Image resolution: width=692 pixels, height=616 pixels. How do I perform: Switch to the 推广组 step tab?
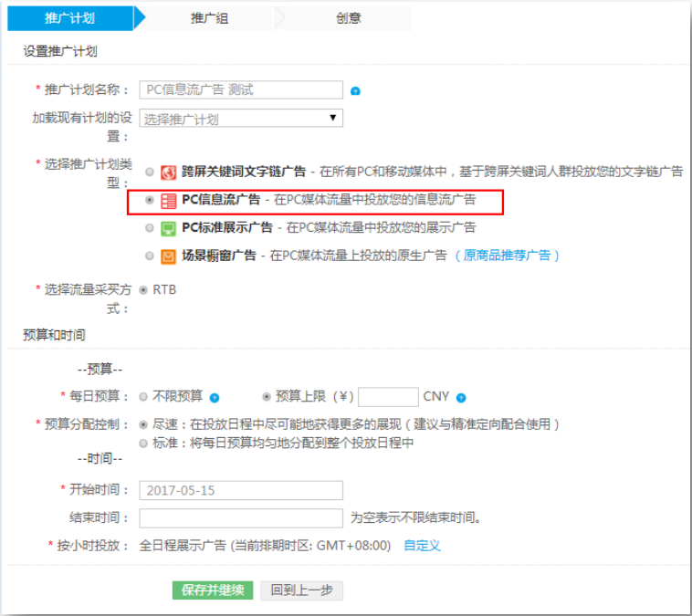pos(209,18)
